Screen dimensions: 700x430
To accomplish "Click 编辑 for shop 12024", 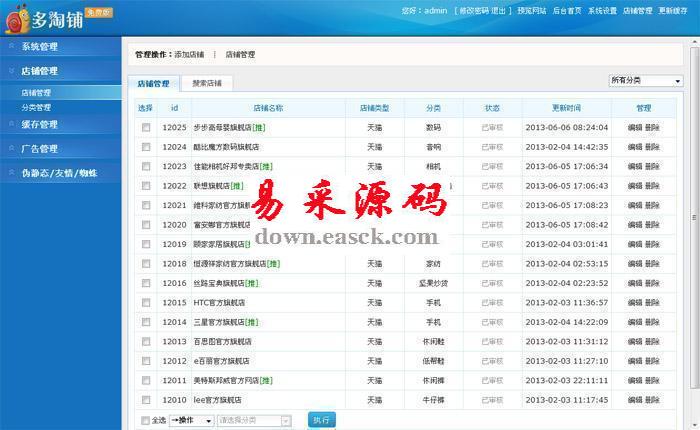I will point(635,147).
